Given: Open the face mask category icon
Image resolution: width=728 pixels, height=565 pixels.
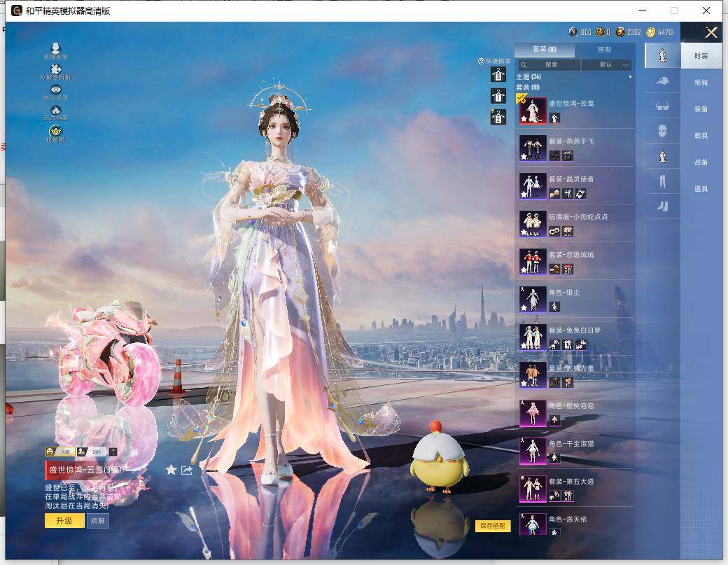Looking at the screenshot, I should tap(662, 132).
